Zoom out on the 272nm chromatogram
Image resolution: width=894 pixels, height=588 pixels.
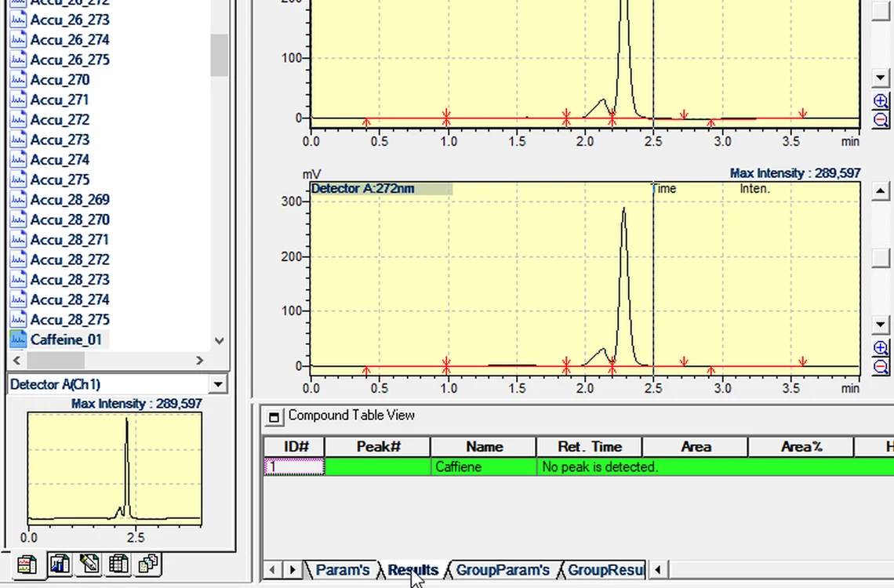881,366
